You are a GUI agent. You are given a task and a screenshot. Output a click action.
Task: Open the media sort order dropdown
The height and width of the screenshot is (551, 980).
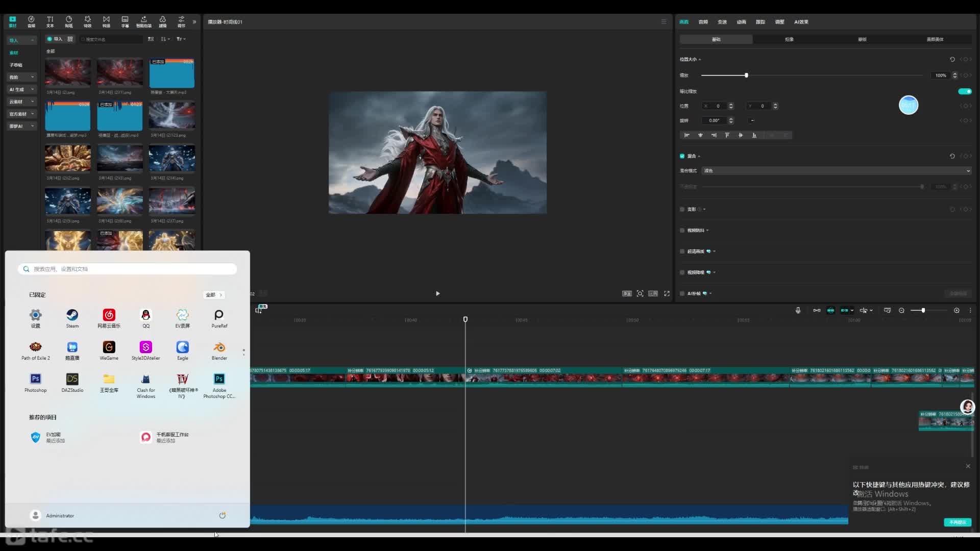(165, 39)
